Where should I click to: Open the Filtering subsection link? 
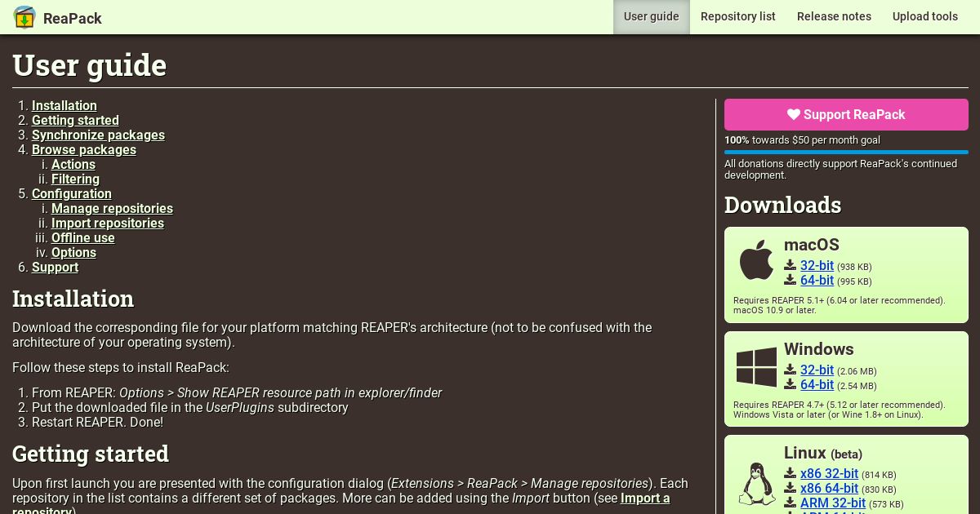pos(75,179)
